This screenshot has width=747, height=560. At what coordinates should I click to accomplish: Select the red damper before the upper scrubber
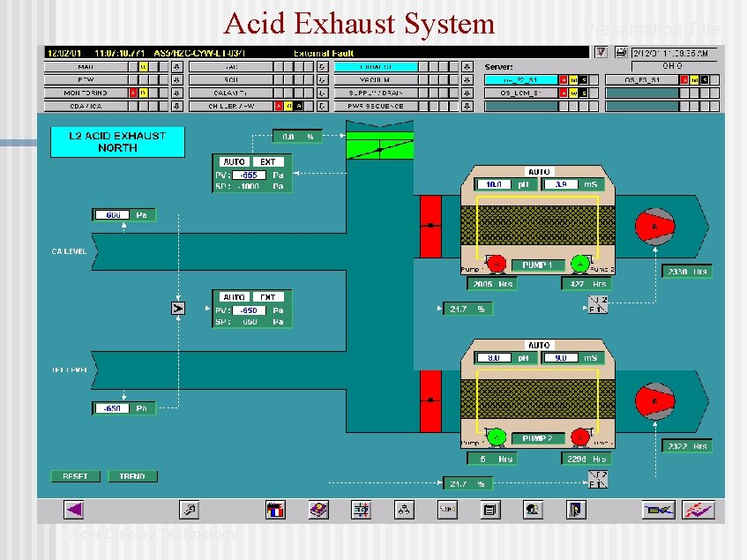click(430, 226)
